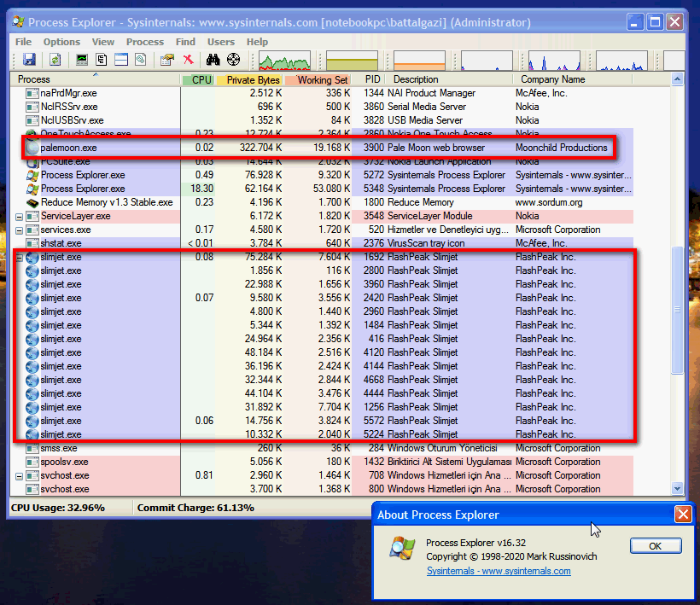Screen dimensions: 700x605
Task: Click the slimjet.exe icon for PID 1692
Action: (32, 258)
